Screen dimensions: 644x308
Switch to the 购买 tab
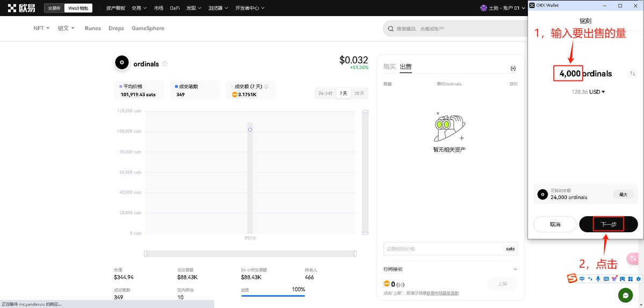point(389,67)
